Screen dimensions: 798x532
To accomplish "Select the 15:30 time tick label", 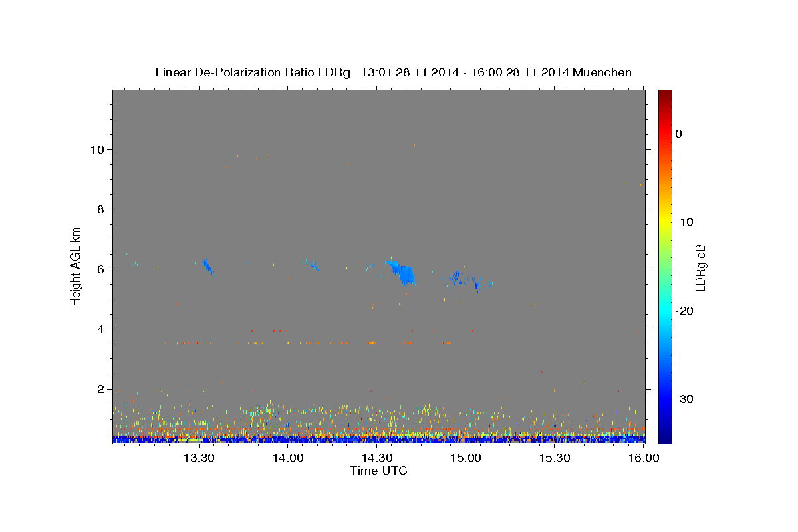I will click(x=555, y=458).
